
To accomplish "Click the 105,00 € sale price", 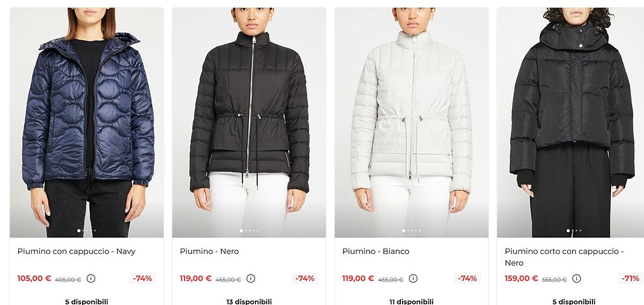I will (34, 279).
